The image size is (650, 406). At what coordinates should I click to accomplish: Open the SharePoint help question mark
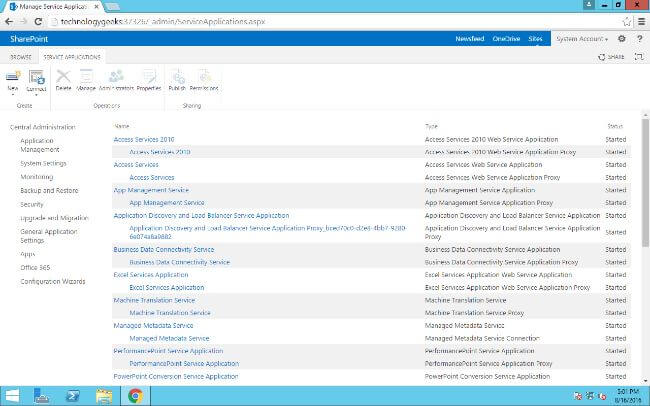point(639,39)
